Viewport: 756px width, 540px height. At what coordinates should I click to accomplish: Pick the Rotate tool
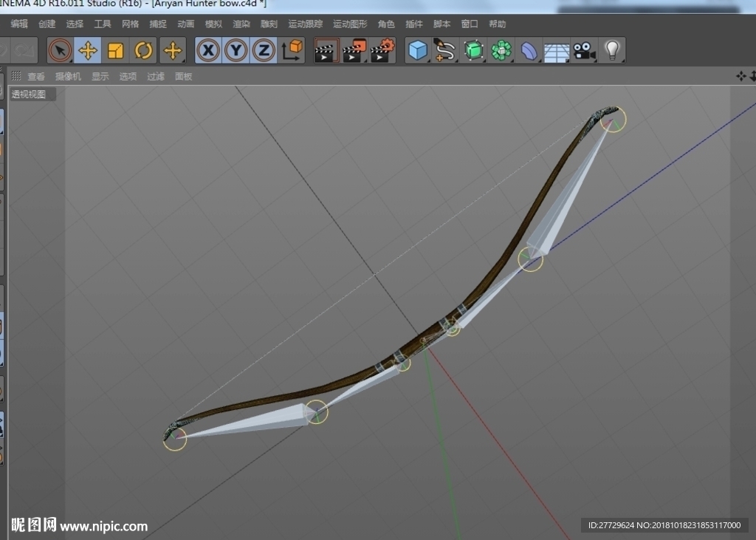[143, 50]
